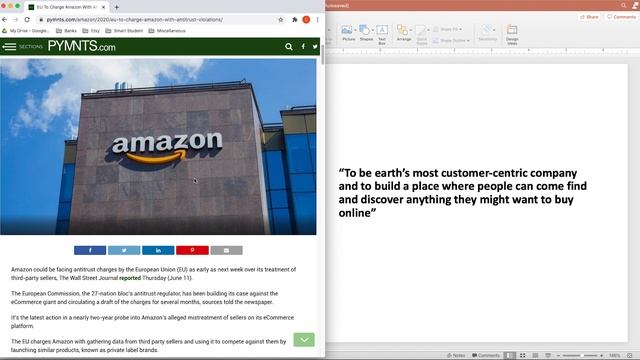This screenshot has height=360, width=640.
Task: Share the article on Twitter
Action: click(124, 250)
